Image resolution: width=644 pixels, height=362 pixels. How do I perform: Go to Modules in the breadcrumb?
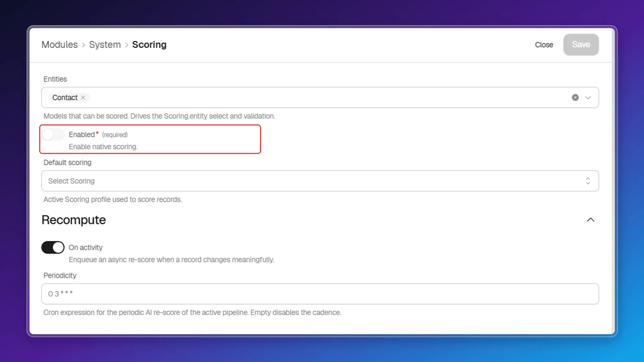[x=60, y=45]
